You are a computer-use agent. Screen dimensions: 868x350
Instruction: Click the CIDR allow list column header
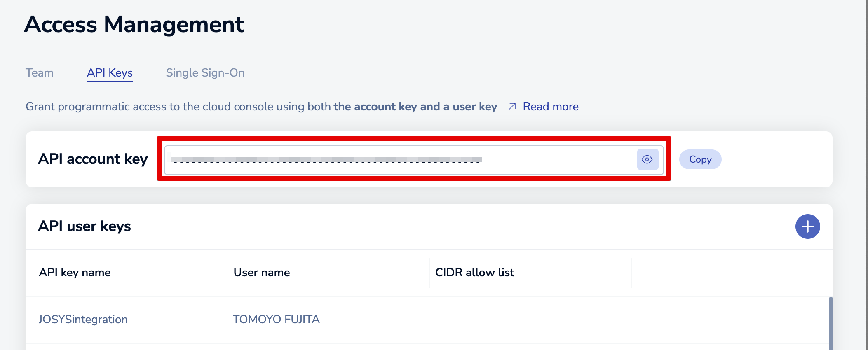[474, 273]
